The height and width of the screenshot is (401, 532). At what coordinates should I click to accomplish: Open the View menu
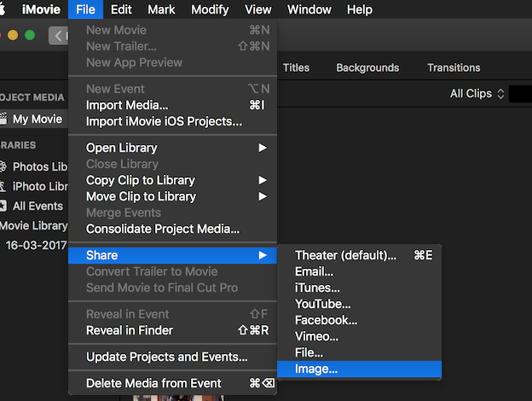[x=258, y=9]
